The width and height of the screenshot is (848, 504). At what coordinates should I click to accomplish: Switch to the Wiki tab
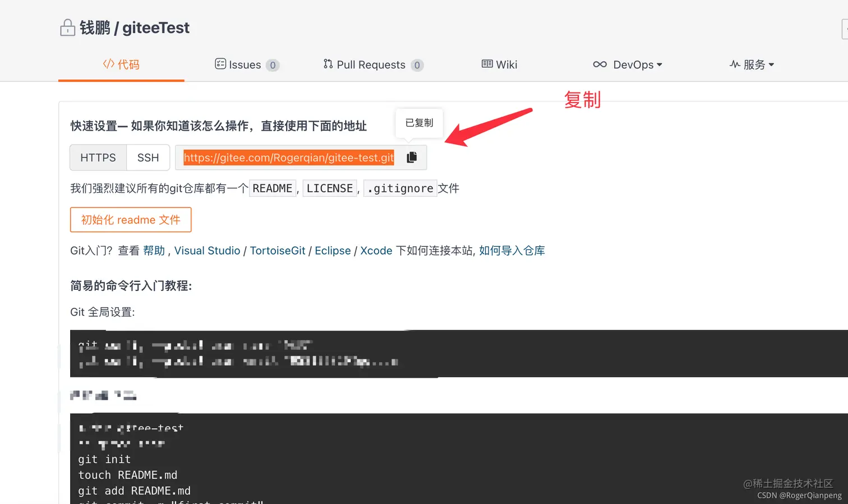[x=499, y=64]
